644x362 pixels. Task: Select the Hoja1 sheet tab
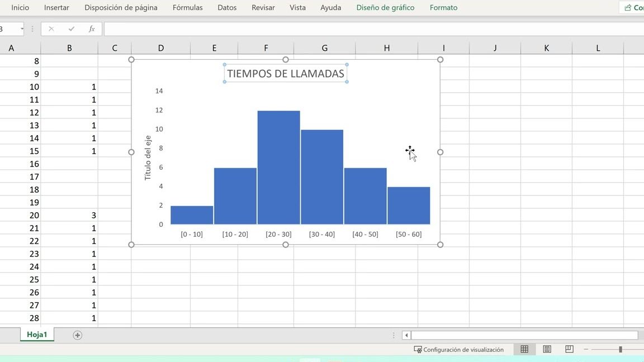click(x=37, y=334)
